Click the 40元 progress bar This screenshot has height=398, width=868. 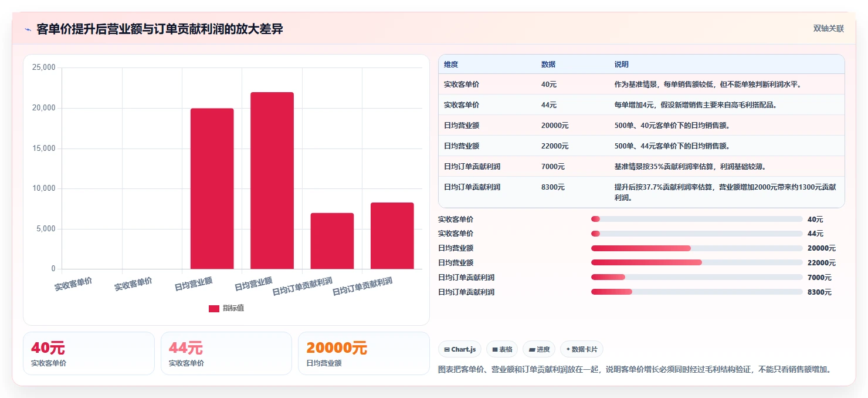(x=697, y=219)
